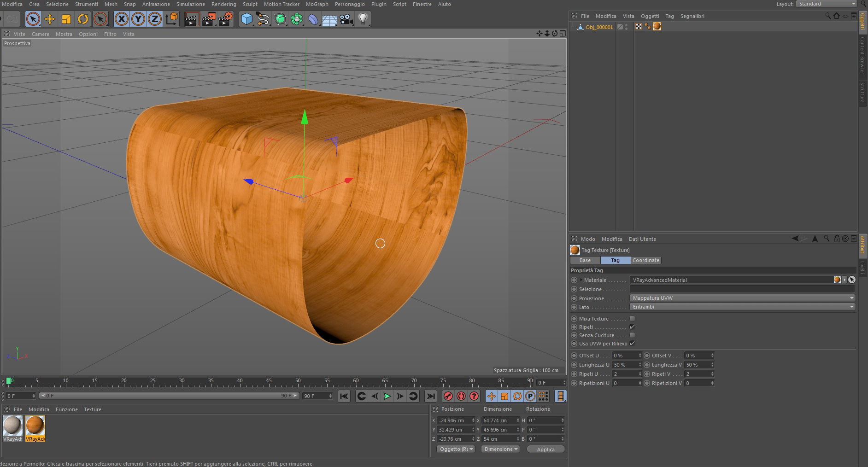The width and height of the screenshot is (868, 467).
Task: Click the render settings clapperboard icon
Action: pyautogui.click(x=225, y=19)
